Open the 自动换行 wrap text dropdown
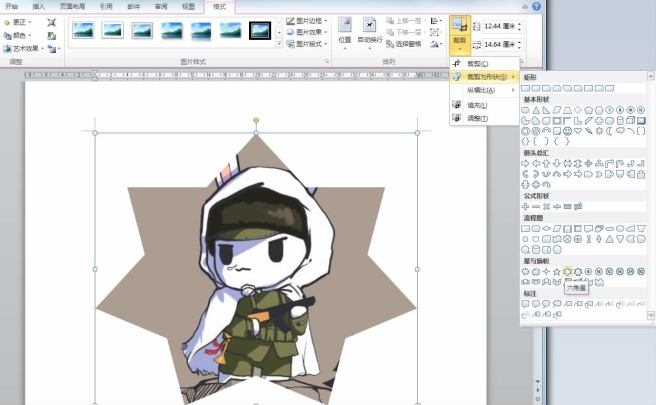The image size is (656, 405). (370, 33)
